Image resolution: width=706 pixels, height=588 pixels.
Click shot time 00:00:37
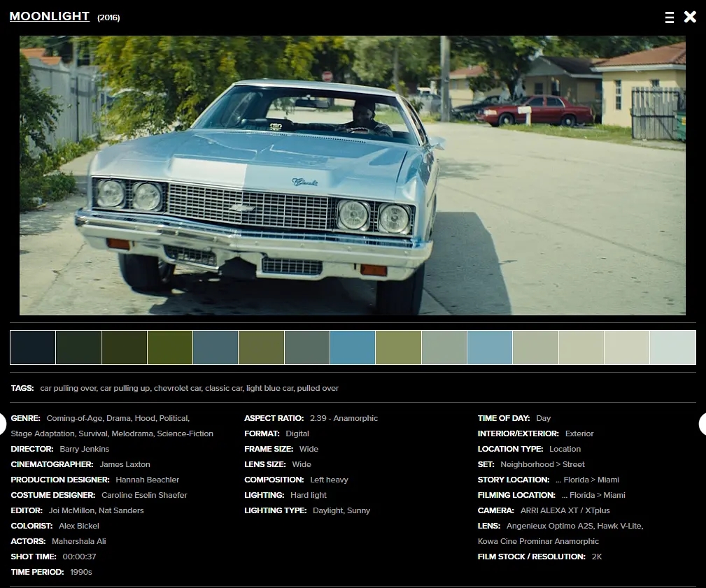point(79,557)
